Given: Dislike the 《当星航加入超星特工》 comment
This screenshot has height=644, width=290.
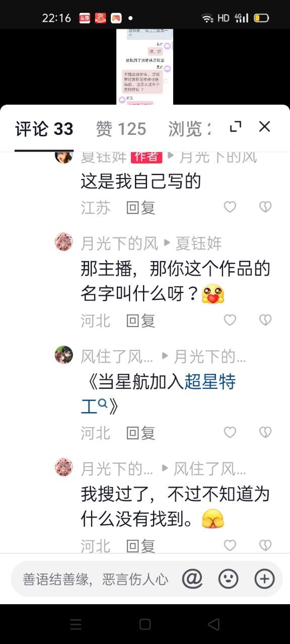Looking at the screenshot, I should pyautogui.click(x=265, y=432).
